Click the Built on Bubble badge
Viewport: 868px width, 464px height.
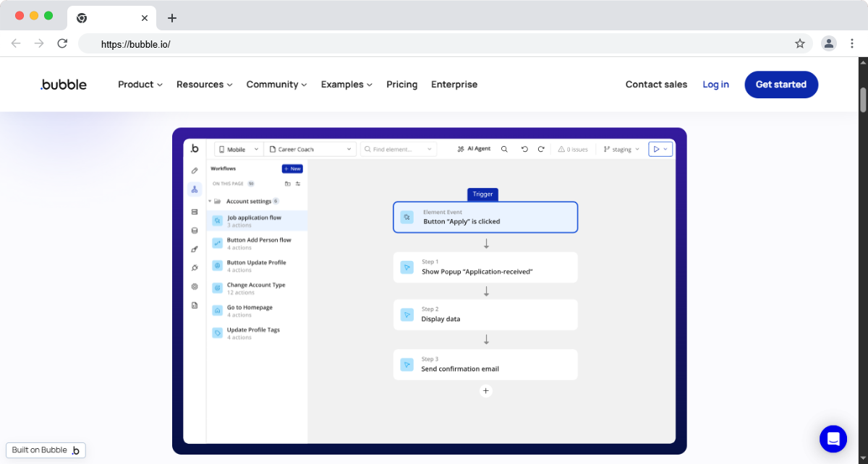coord(46,450)
